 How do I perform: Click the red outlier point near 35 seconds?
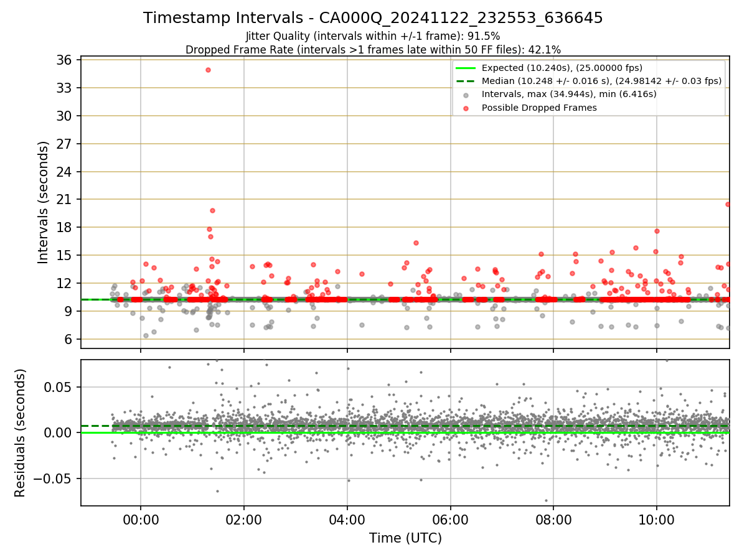pyautogui.click(x=208, y=70)
